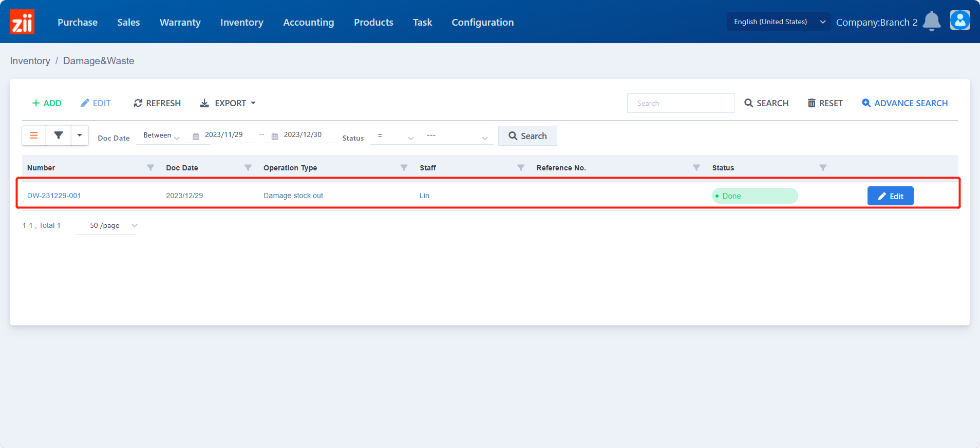
Task: Open the Doc Date end calendar icon
Action: click(x=275, y=137)
